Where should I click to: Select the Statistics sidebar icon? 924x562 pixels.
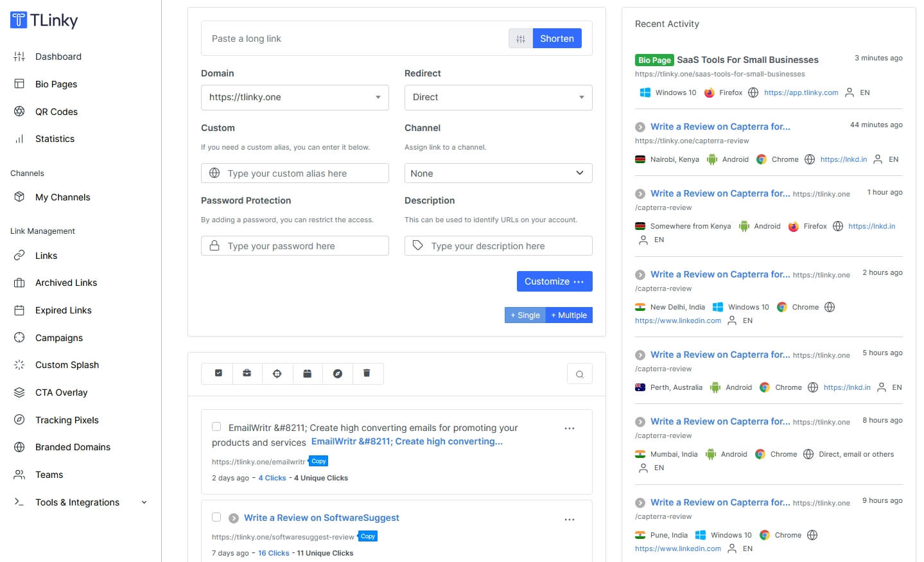pos(20,139)
